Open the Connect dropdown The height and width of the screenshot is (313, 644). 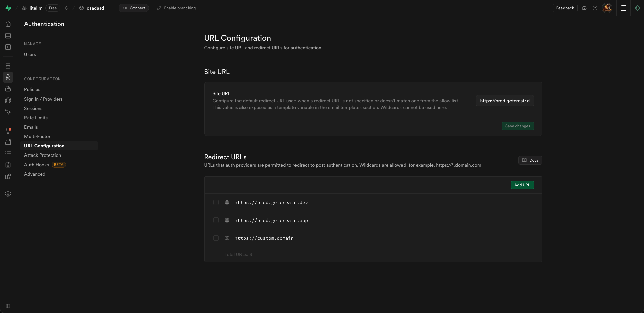(x=134, y=8)
